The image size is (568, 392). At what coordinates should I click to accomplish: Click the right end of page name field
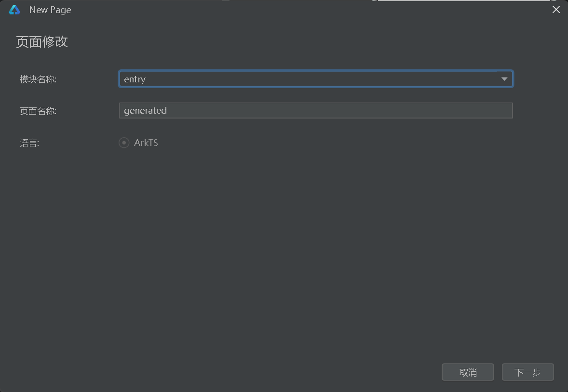coord(501,110)
